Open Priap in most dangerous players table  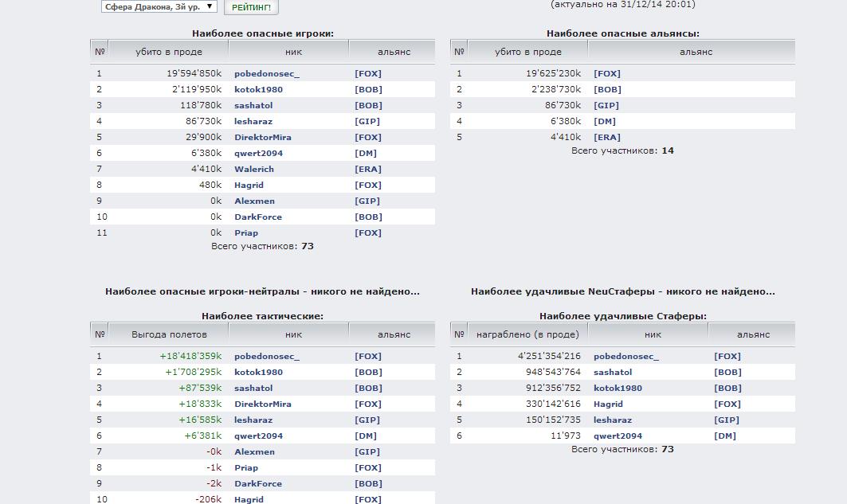coord(246,232)
